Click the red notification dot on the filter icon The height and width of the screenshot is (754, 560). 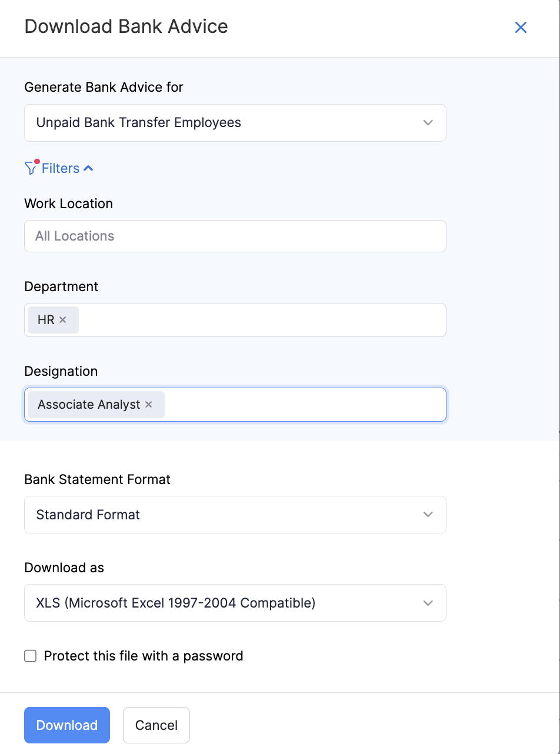coord(36,161)
